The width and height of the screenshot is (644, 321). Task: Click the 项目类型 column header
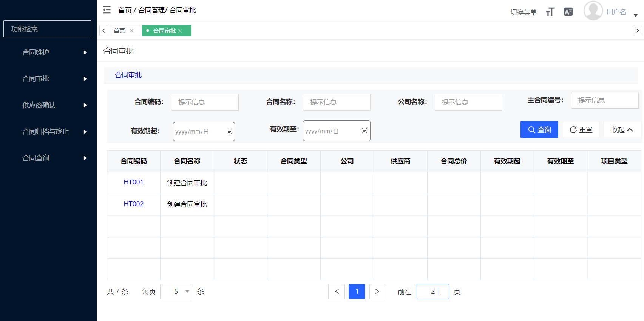point(614,161)
